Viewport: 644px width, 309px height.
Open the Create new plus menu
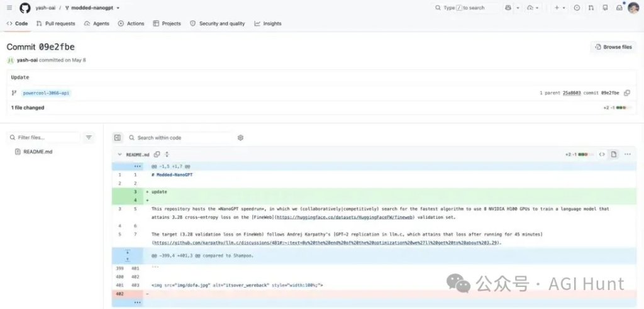pyautogui.click(x=559, y=8)
